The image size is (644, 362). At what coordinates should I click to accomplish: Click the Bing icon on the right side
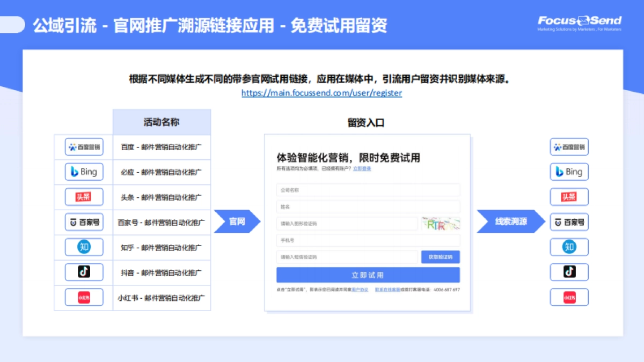[569, 172]
